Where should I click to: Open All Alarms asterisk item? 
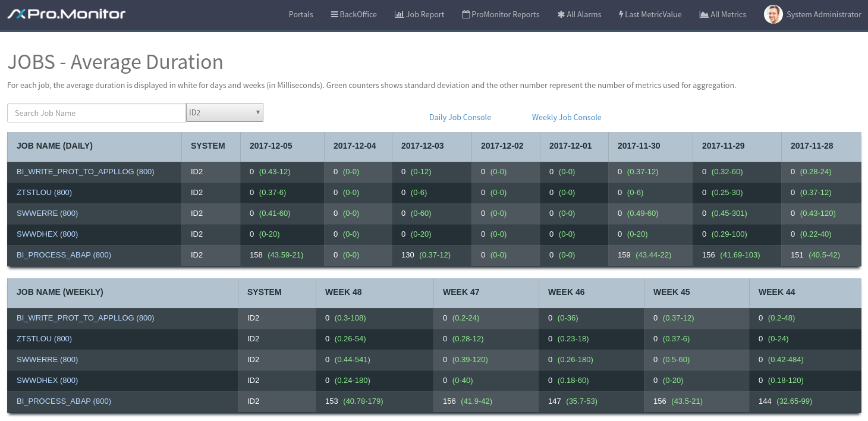pos(579,14)
